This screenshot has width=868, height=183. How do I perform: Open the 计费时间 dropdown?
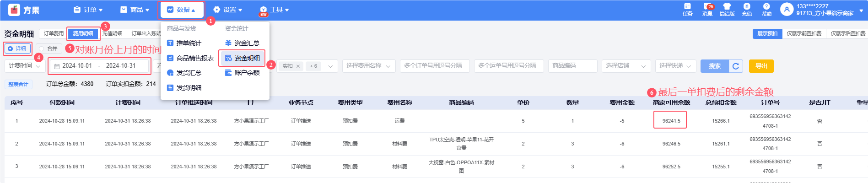(25, 66)
